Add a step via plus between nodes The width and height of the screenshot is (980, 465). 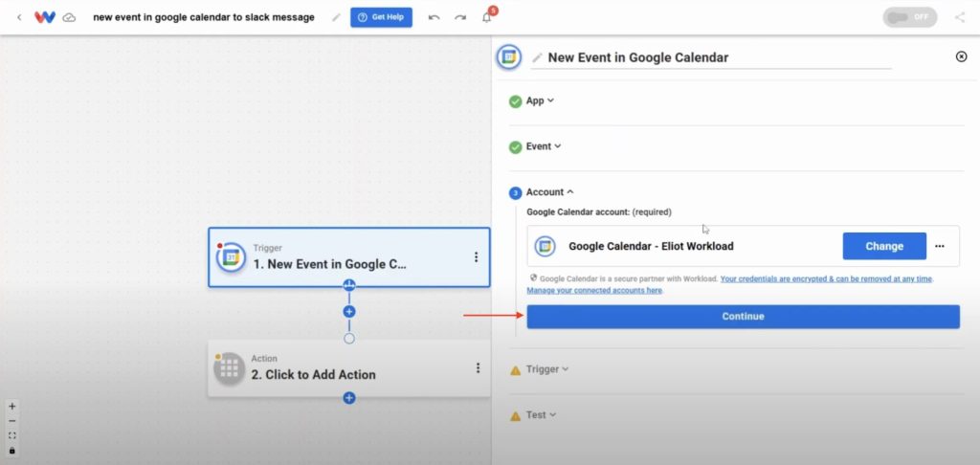349,311
